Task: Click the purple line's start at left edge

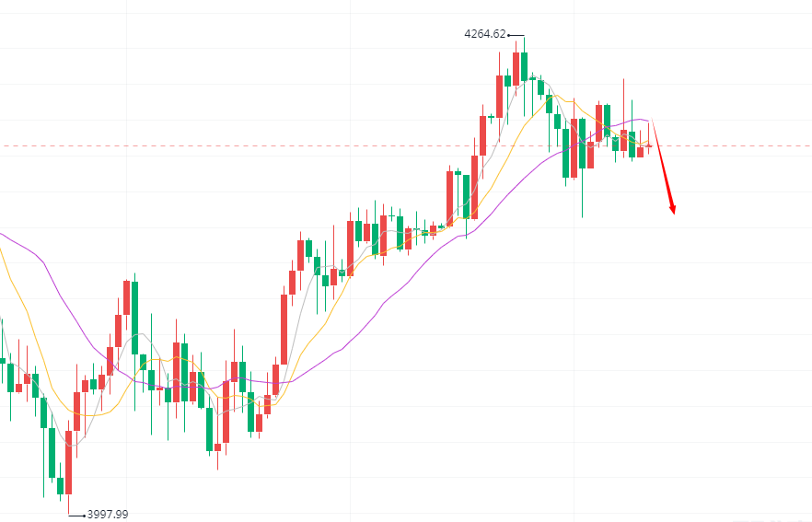Action: (x=3, y=234)
